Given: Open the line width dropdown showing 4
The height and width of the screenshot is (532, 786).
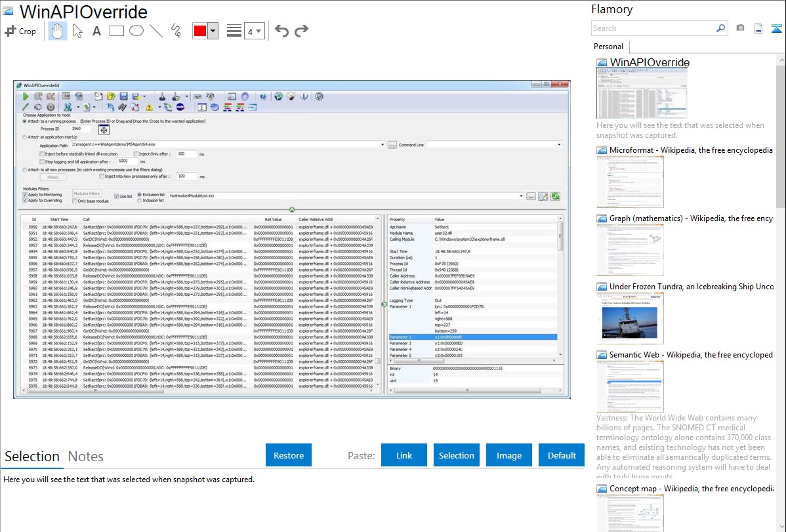Looking at the screenshot, I should click(254, 31).
